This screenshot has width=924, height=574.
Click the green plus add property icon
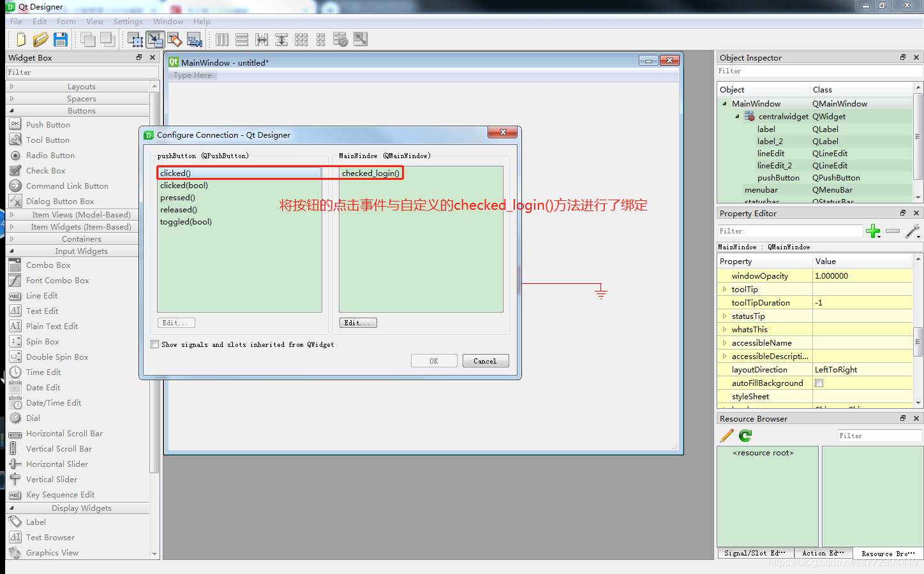[873, 231]
